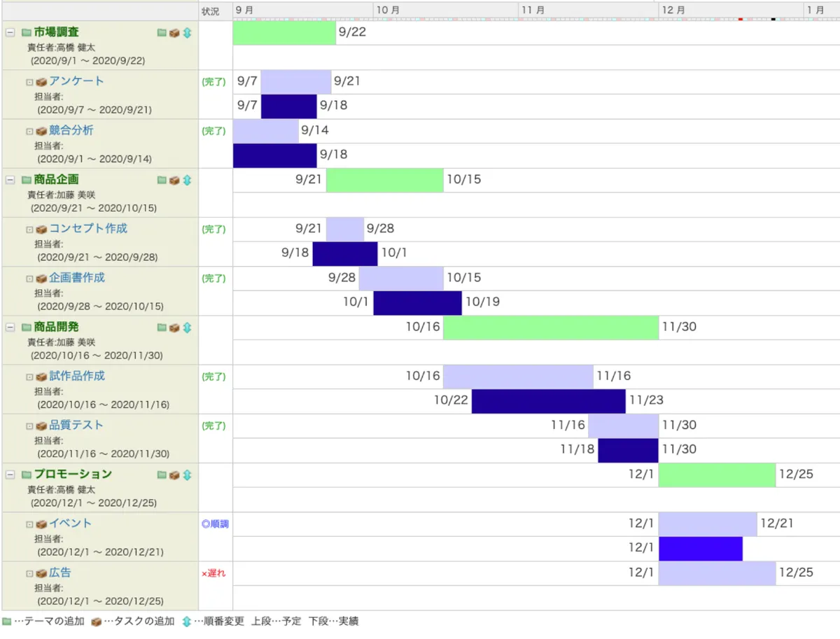Viewport: 840px width, 639px height.
Task: Open the 競合分析 task link
Action: 71,130
